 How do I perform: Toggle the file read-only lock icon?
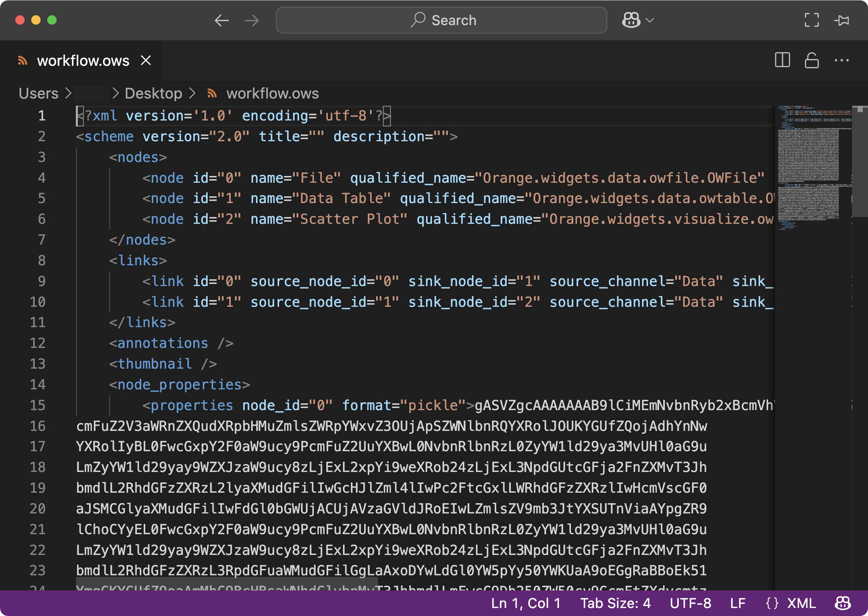[x=812, y=61]
